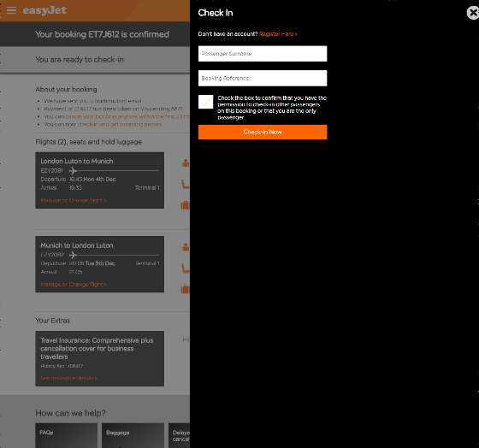Click the Travel Insurance extras title
The width and height of the screenshot is (479, 448).
[97, 349]
